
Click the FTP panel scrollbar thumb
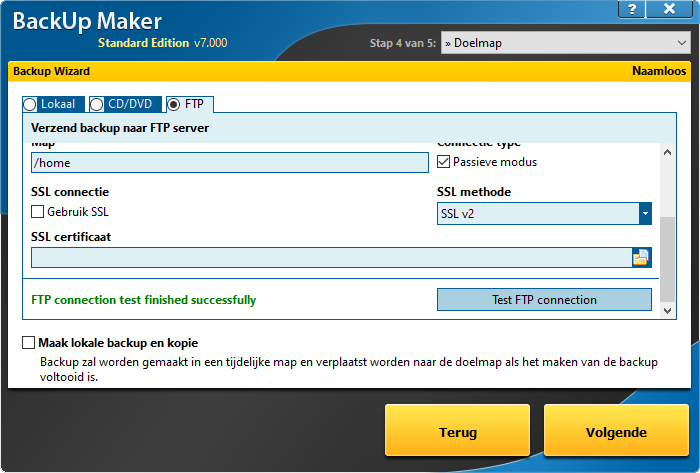point(667,260)
